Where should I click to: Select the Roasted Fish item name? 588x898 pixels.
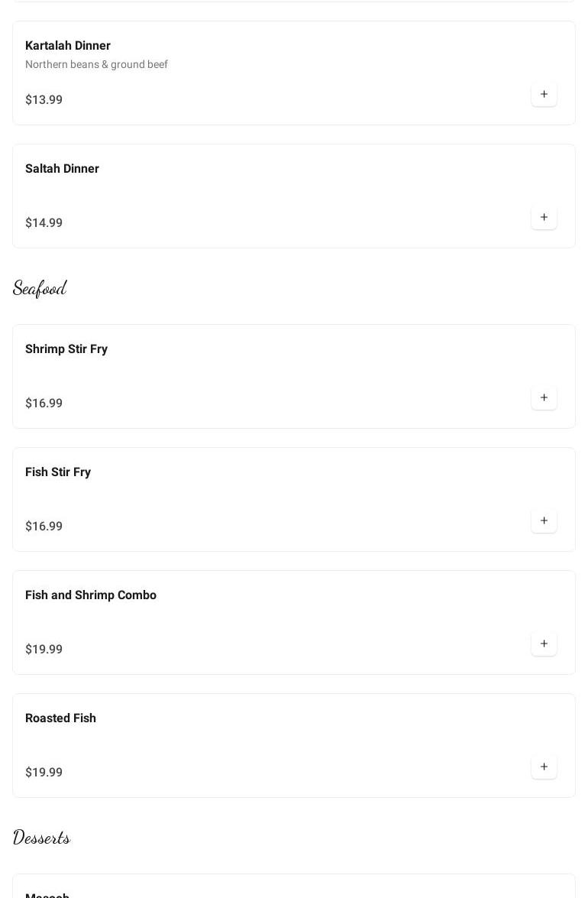[x=60, y=718]
